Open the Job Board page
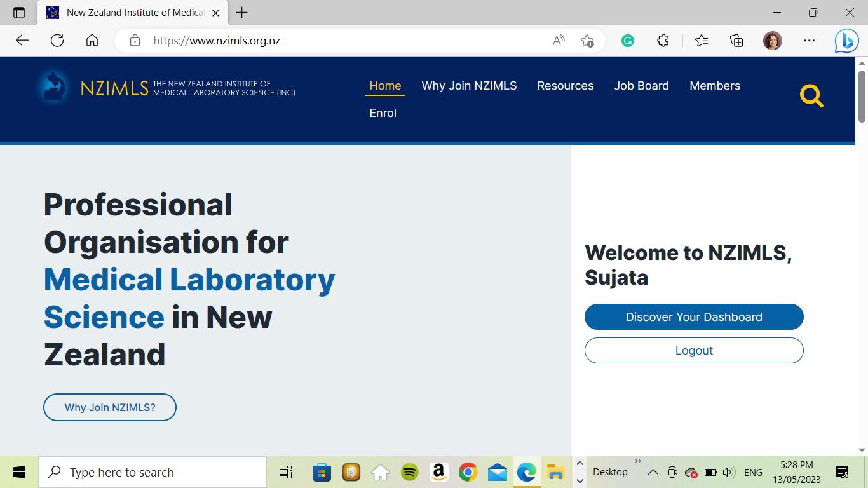Image resolution: width=868 pixels, height=488 pixels. click(x=641, y=86)
